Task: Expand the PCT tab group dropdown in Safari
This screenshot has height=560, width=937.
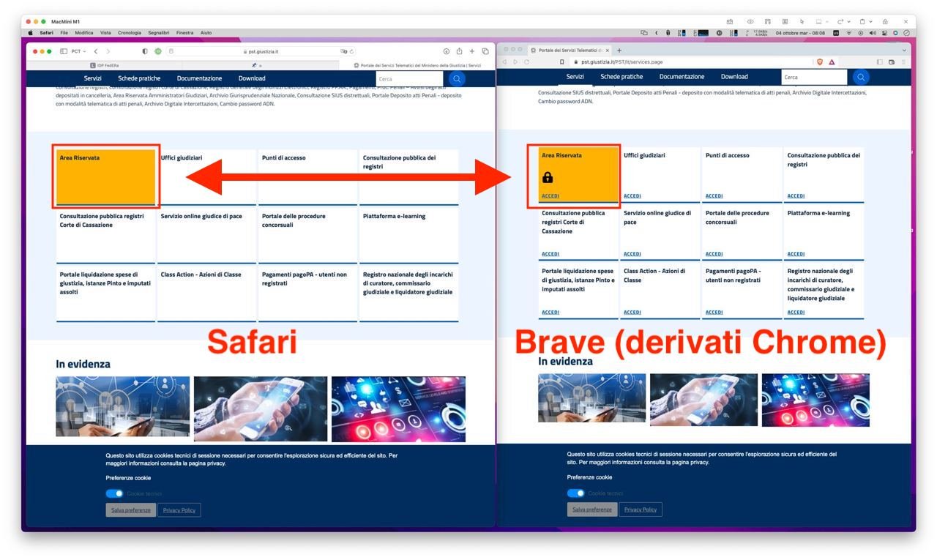Action: [x=78, y=51]
